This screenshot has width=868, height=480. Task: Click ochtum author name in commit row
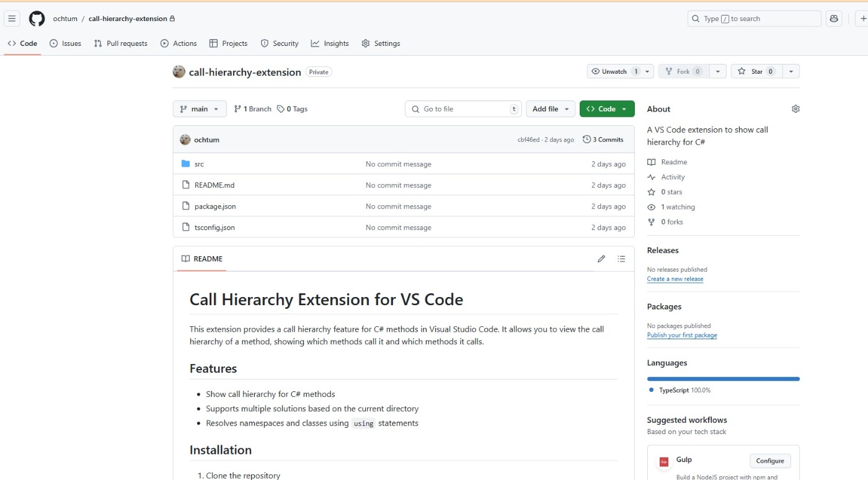(206, 140)
